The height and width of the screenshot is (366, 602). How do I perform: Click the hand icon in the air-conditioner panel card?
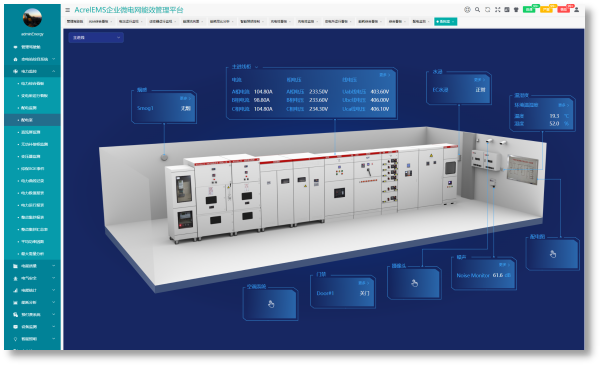click(271, 304)
